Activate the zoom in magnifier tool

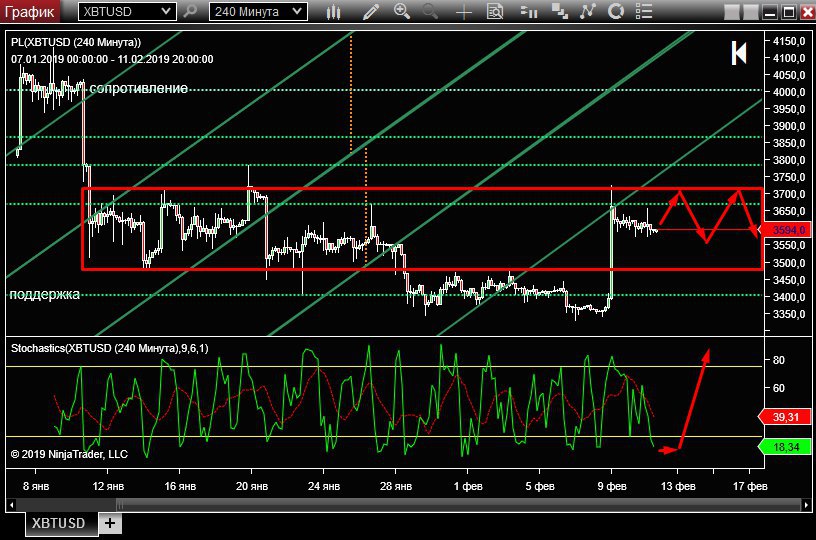[402, 11]
